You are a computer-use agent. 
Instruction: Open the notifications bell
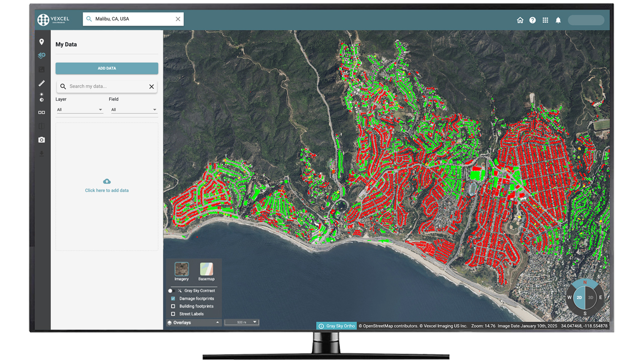(558, 20)
